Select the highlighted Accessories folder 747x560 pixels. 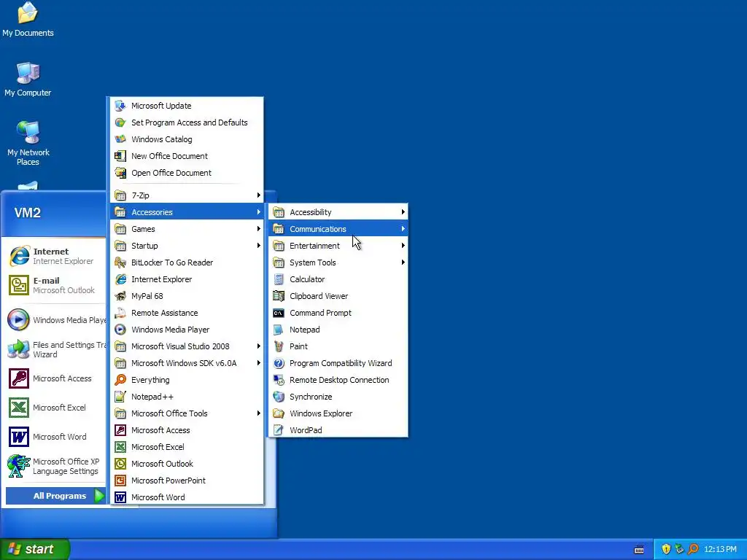tap(187, 212)
